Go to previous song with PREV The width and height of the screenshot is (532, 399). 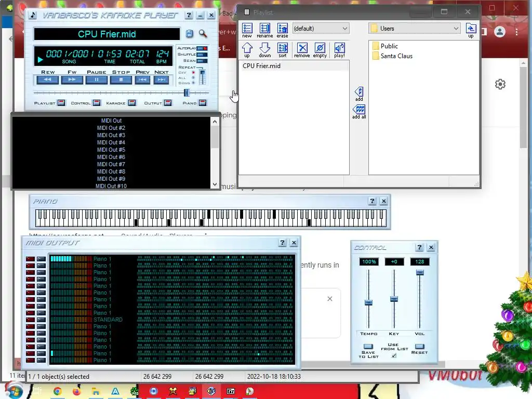coord(142,79)
